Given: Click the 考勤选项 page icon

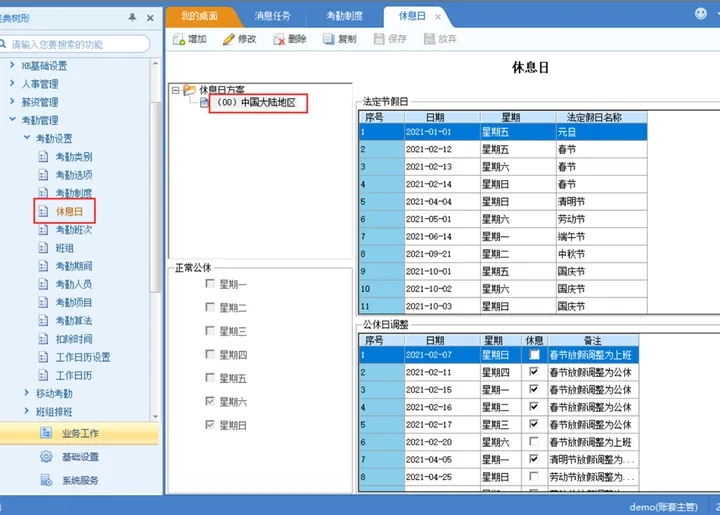Looking at the screenshot, I should tap(43, 175).
